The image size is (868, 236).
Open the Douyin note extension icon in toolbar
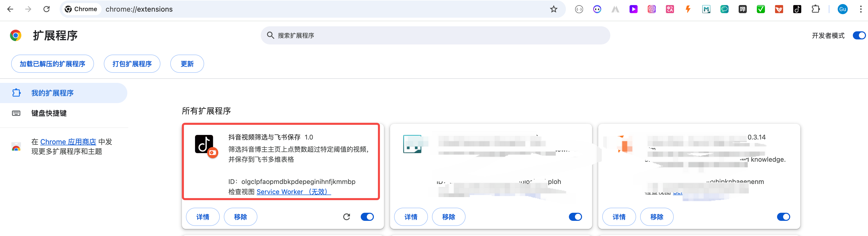[797, 9]
